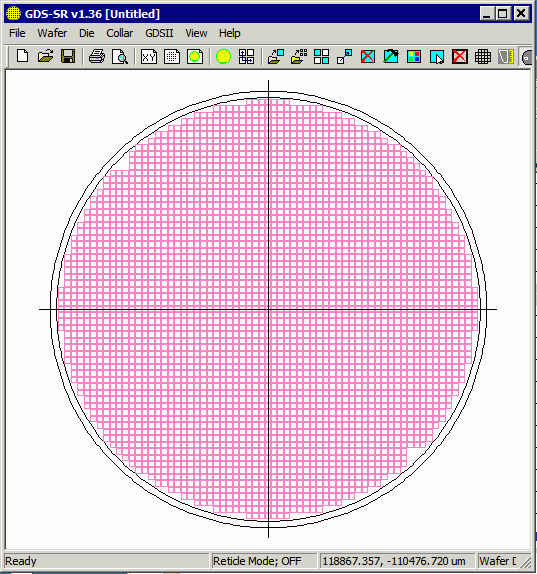537x574 pixels.
Task: Click the solid yellow wafer circle icon
Action: (223, 56)
